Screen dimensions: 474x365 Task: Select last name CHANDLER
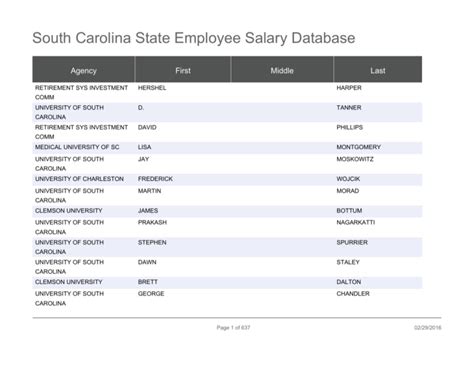coord(353,294)
